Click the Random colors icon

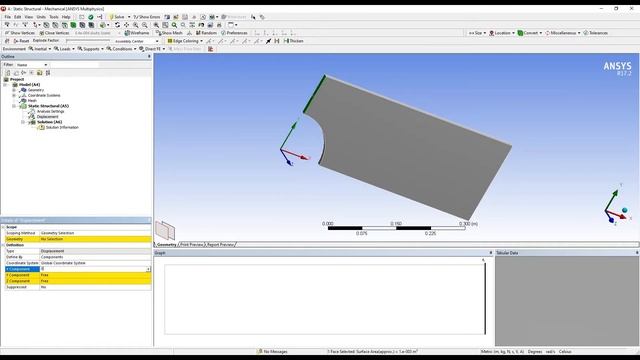coord(206,33)
